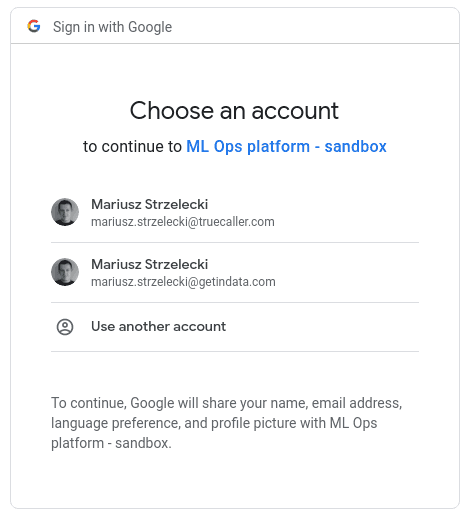Image resolution: width=474 pixels, height=521 pixels.
Task: Click 'platform - sandbox.' in the disclosure text
Action: pos(111,443)
